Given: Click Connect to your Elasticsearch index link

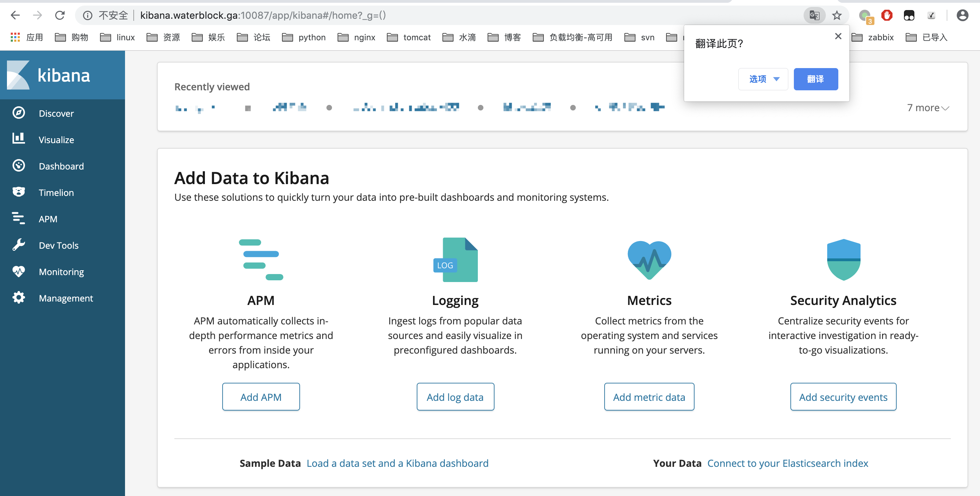Looking at the screenshot, I should [787, 463].
